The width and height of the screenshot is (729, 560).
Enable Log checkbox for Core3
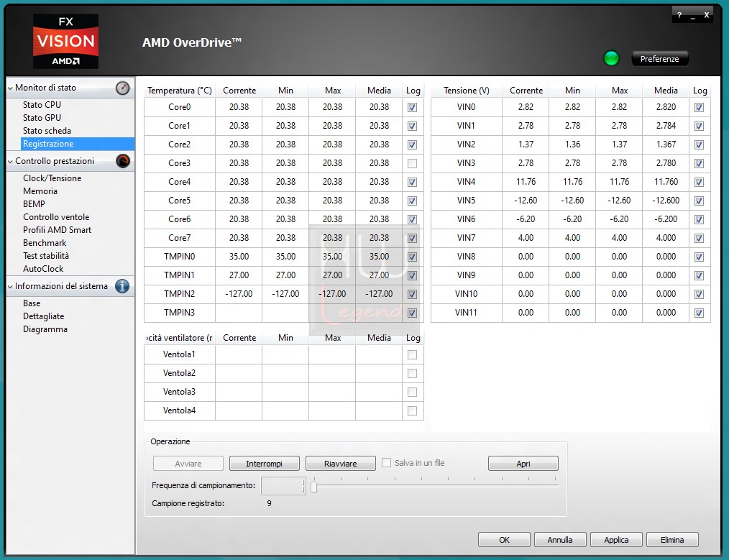(x=412, y=164)
